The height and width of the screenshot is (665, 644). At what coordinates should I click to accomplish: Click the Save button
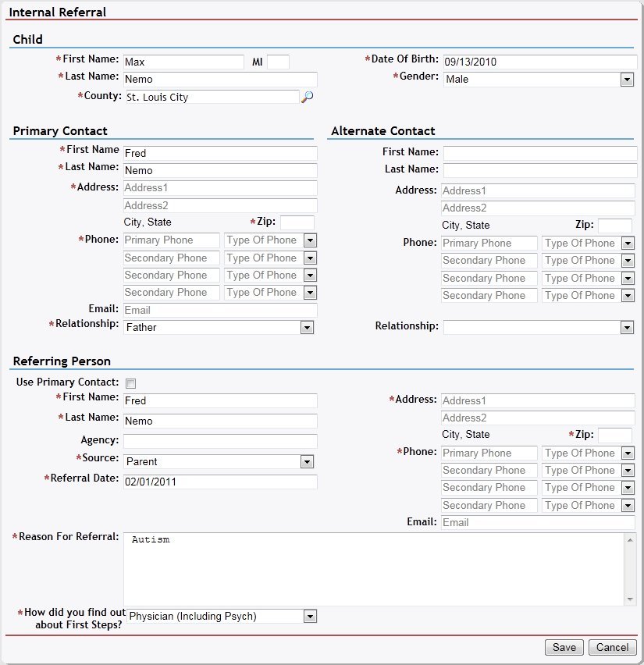tap(564, 647)
